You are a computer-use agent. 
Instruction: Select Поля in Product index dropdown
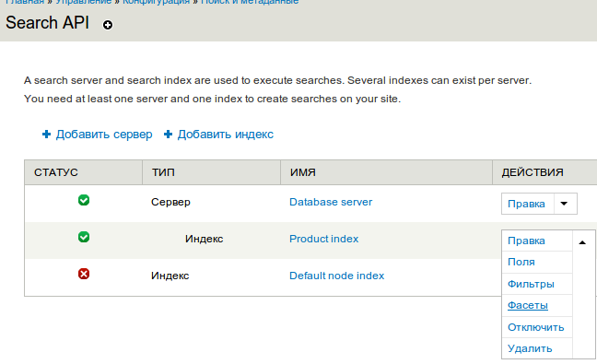click(x=521, y=263)
